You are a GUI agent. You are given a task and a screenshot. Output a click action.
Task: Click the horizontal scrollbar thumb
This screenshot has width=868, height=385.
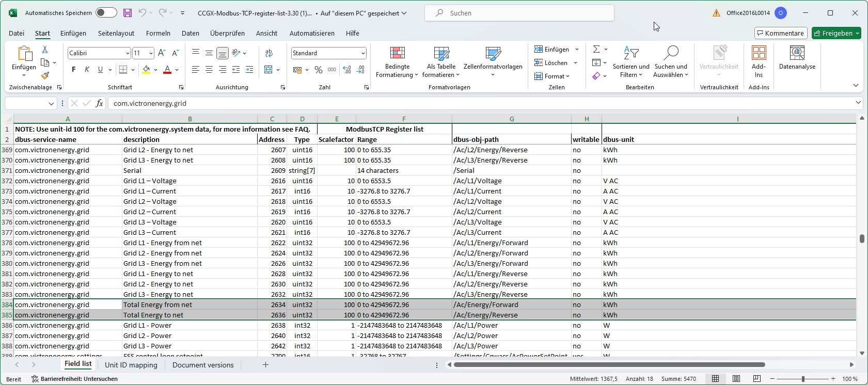coord(609,365)
